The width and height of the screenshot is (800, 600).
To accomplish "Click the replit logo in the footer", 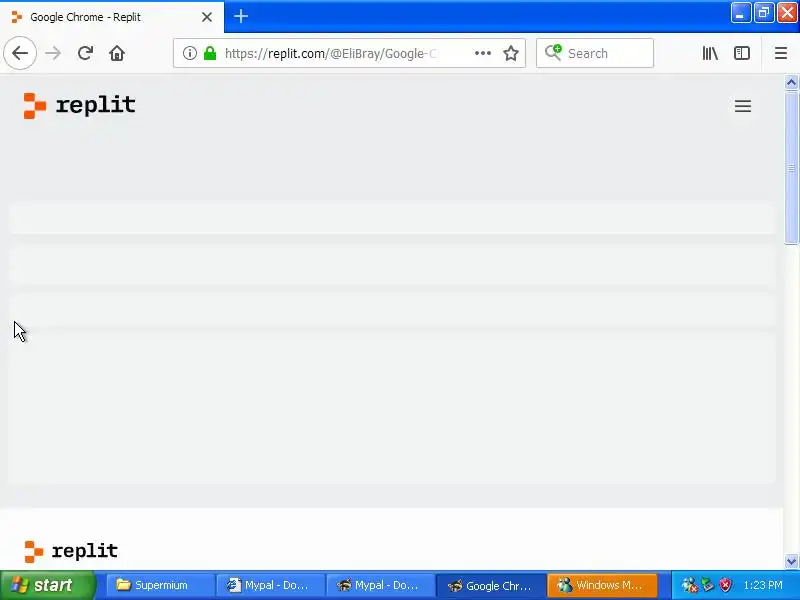I will click(x=71, y=551).
